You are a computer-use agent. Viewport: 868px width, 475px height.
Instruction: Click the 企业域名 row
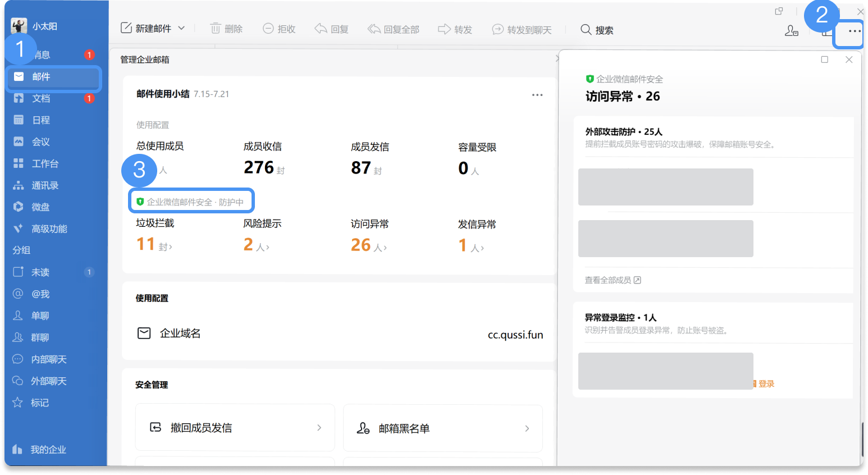tap(340, 334)
